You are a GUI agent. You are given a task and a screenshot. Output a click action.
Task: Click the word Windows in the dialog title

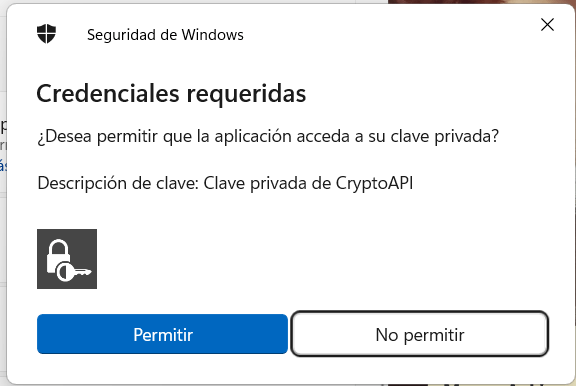point(213,35)
